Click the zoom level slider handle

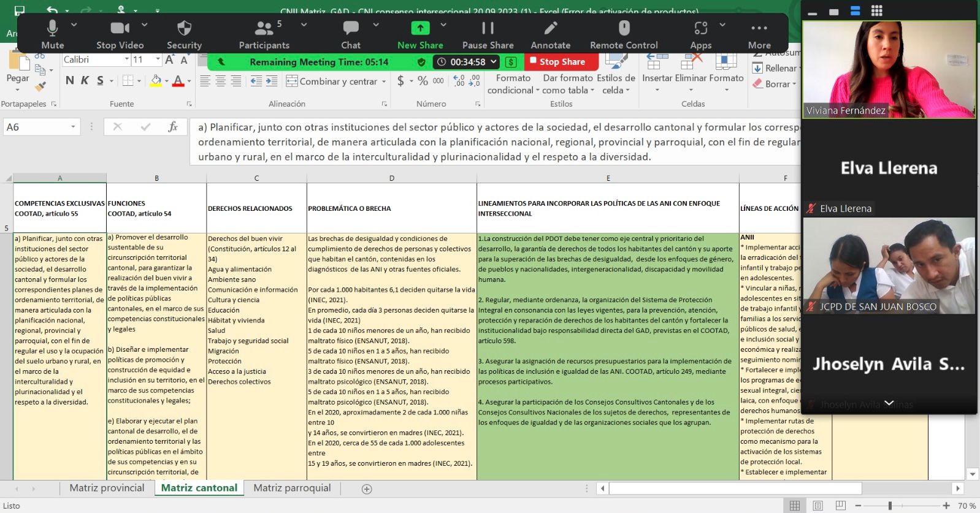coord(890,506)
